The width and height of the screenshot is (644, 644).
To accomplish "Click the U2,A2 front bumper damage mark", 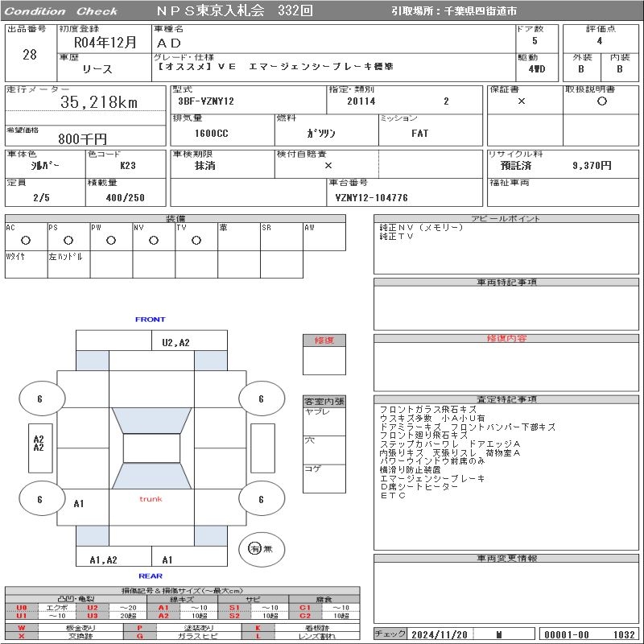I will (175, 342).
